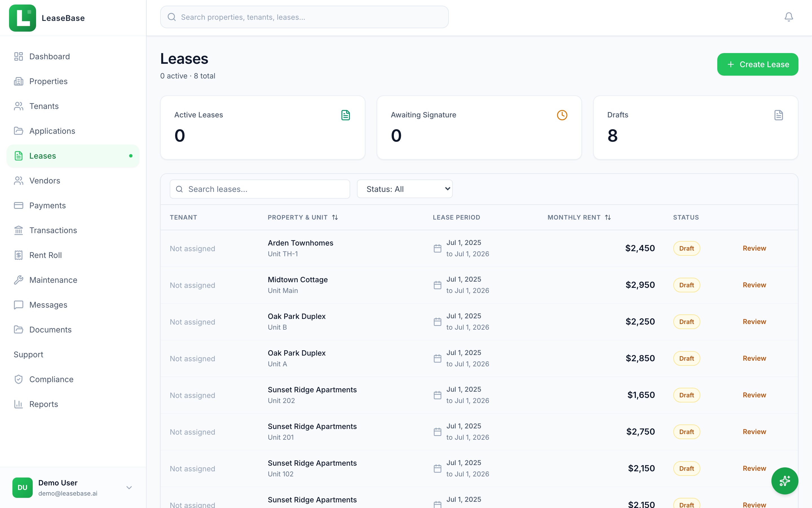This screenshot has height=508, width=812.
Task: Click the Applications folder icon
Action: pos(18,131)
